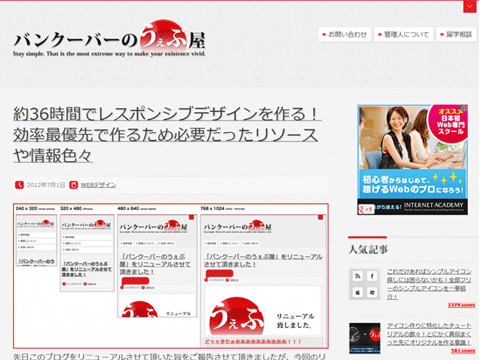Open the お問い合わせ menu item
Image resolution: width=480 pixels, height=360 pixels.
[x=345, y=34]
